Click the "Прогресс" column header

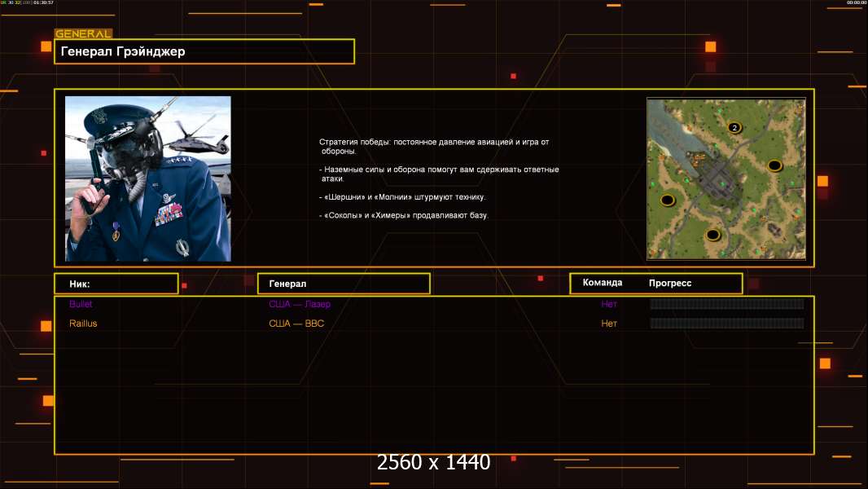(670, 284)
